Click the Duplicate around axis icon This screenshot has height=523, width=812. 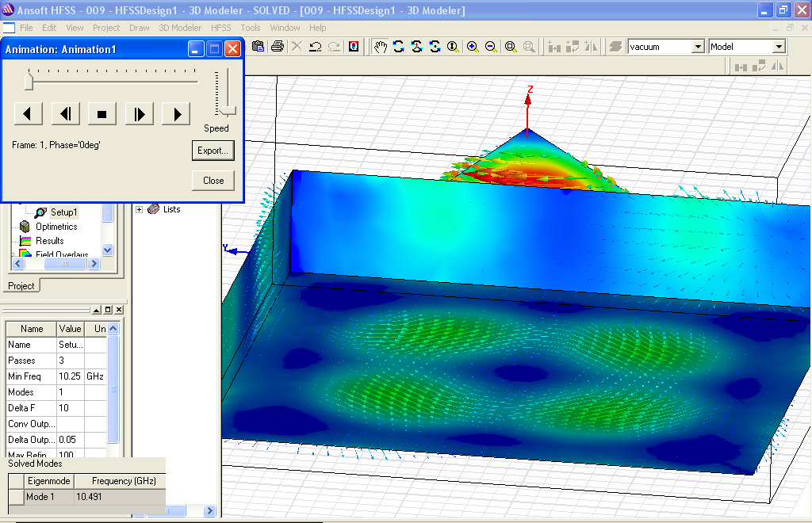[573, 47]
